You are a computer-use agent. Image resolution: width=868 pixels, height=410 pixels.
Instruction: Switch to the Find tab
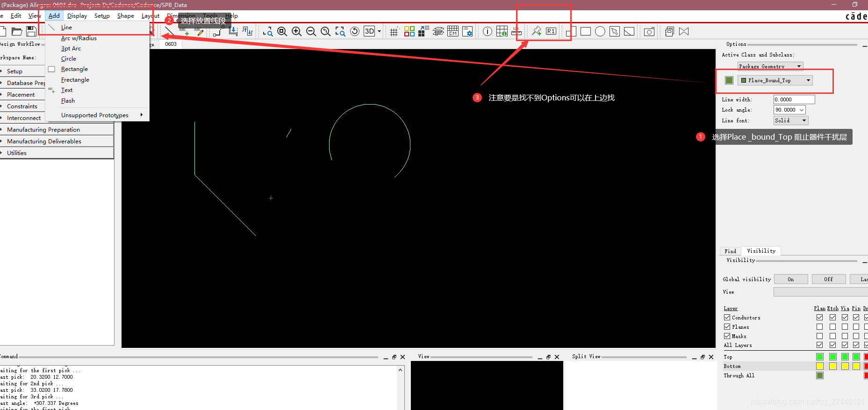[x=730, y=251]
